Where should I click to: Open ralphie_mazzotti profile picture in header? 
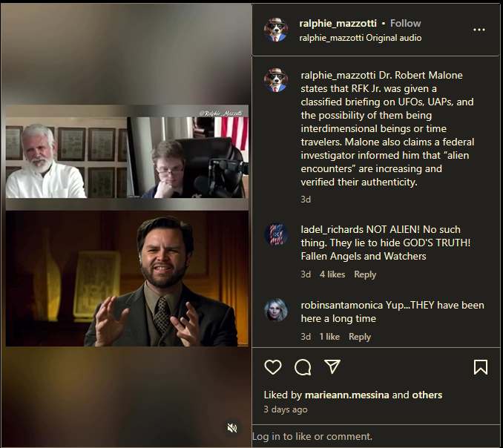[x=275, y=30]
